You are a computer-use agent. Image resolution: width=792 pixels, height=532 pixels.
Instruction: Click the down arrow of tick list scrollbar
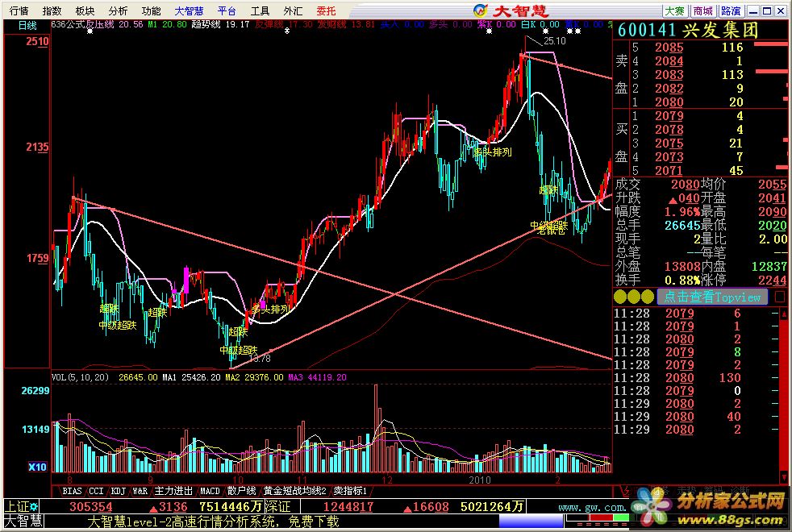point(784,476)
